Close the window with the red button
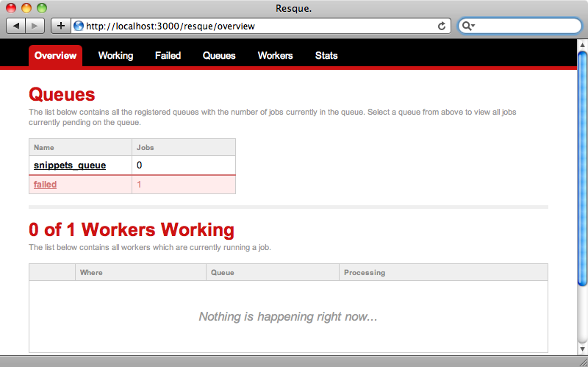This screenshot has height=367, width=588. pos(11,8)
